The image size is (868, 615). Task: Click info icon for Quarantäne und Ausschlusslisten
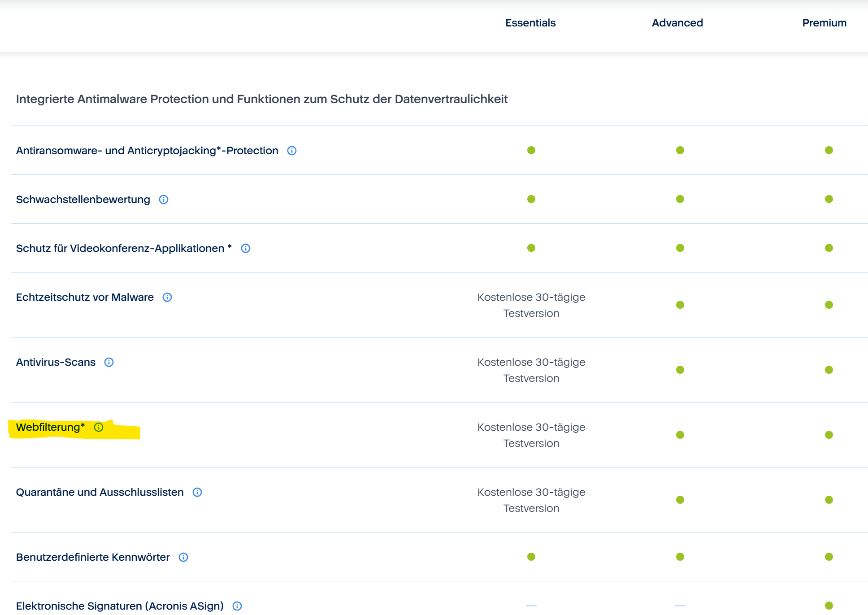(x=197, y=492)
